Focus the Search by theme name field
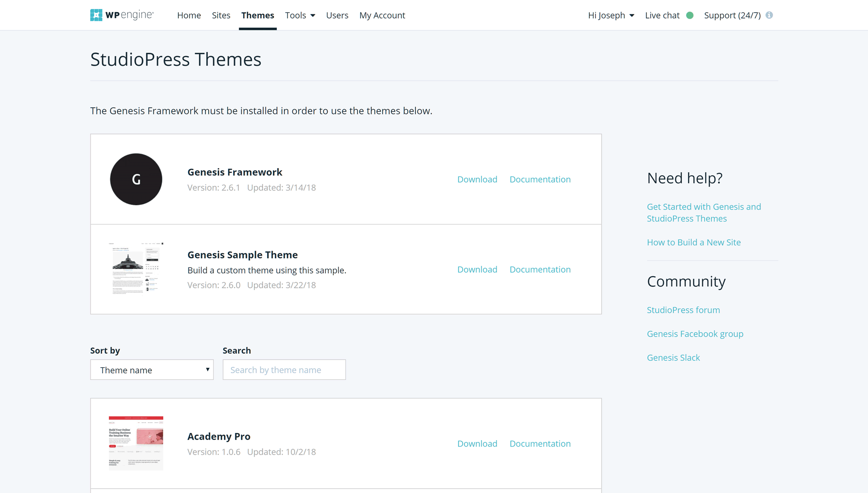The height and width of the screenshot is (493, 868). click(x=284, y=369)
